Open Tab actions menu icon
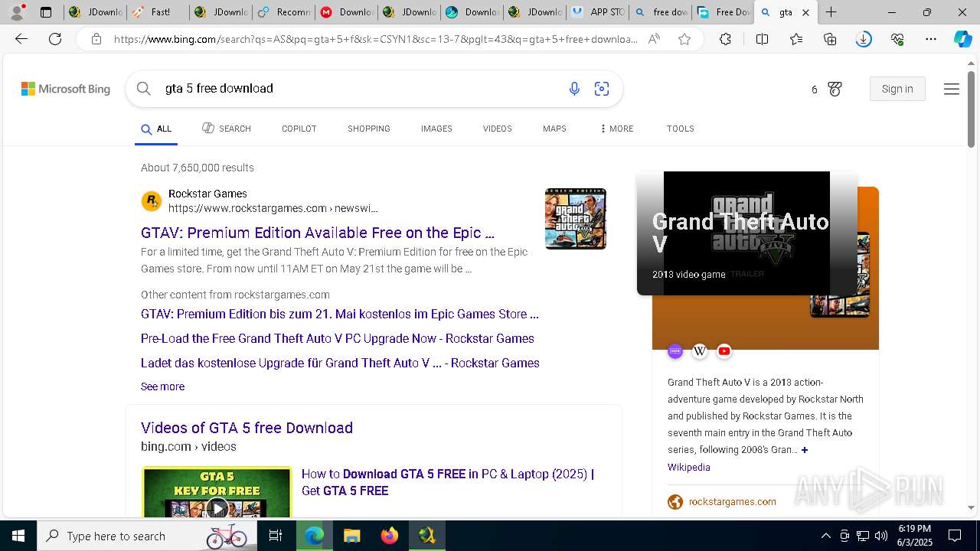 [x=46, y=12]
